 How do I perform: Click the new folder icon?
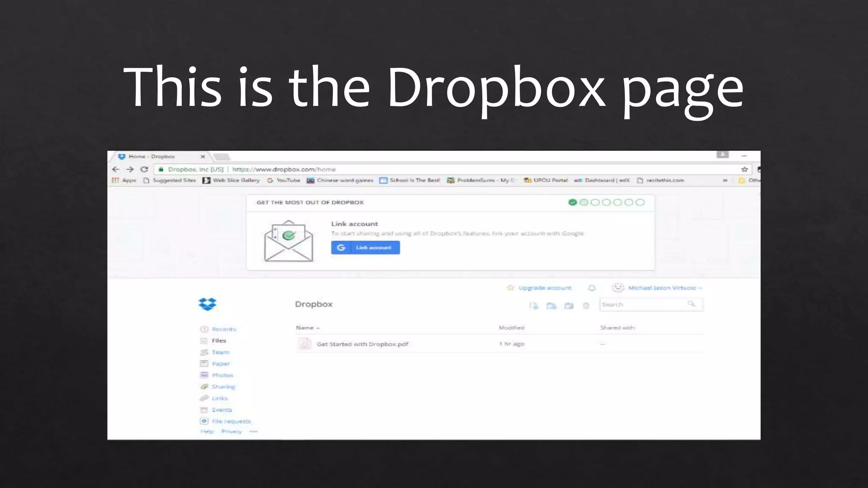click(569, 305)
